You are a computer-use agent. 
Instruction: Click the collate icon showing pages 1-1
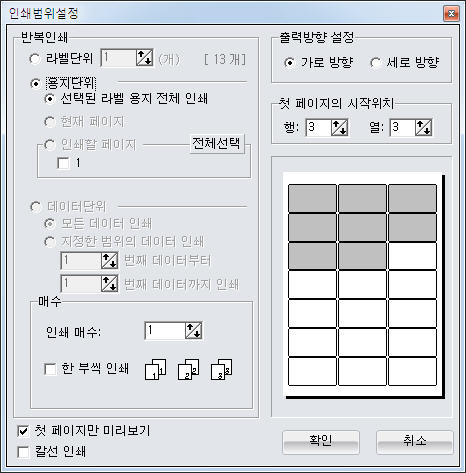[x=156, y=369]
